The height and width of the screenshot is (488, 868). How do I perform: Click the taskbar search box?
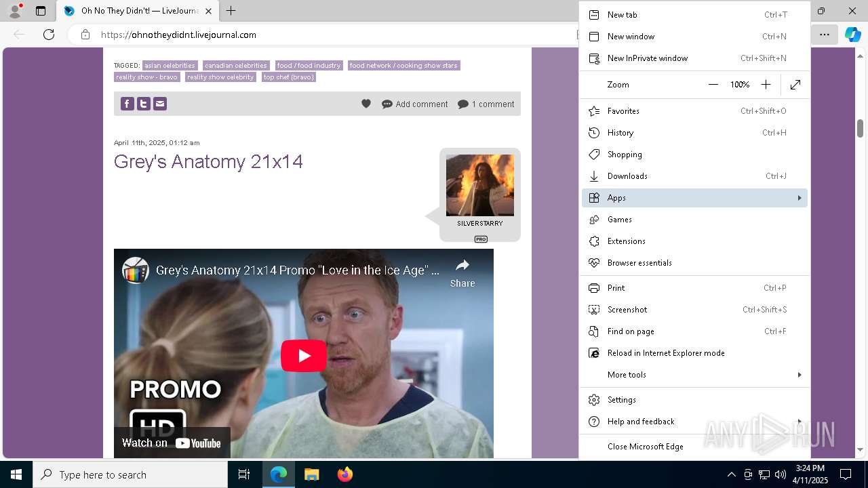click(130, 474)
